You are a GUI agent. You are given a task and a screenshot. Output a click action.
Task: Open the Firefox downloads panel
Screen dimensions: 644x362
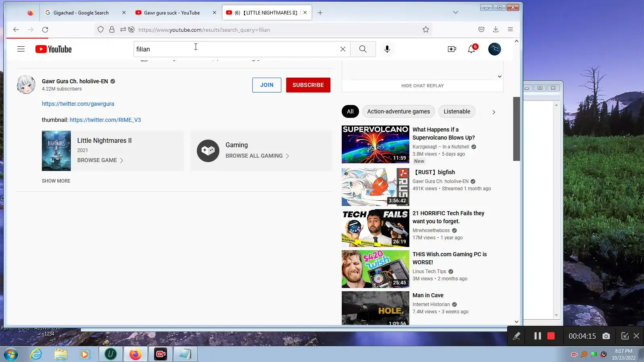pos(496,29)
